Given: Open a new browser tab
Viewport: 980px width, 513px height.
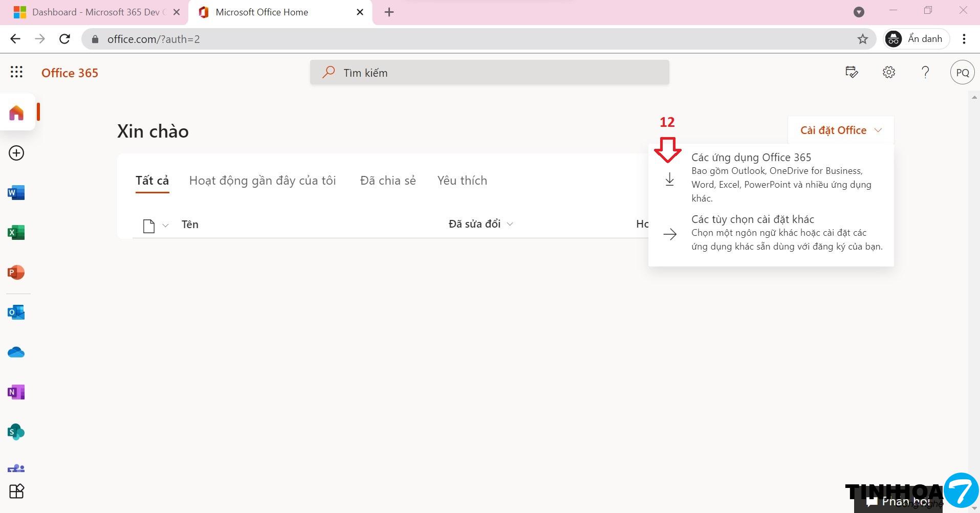Looking at the screenshot, I should click(389, 12).
